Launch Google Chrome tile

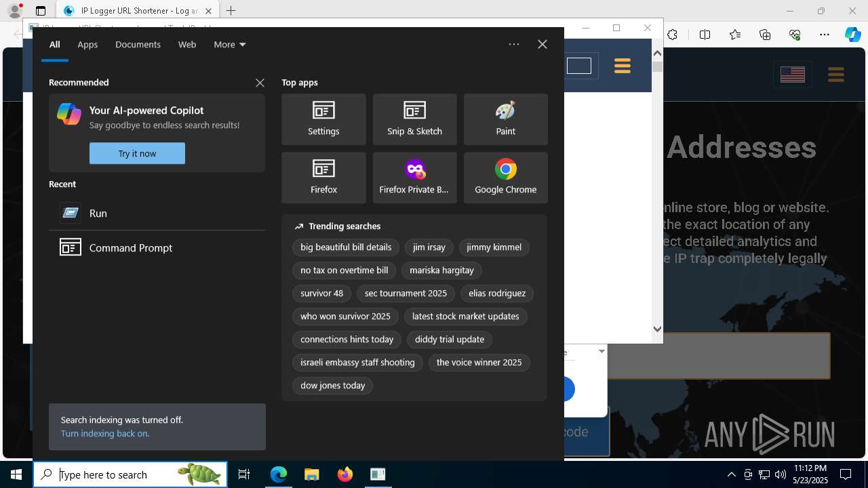505,178
